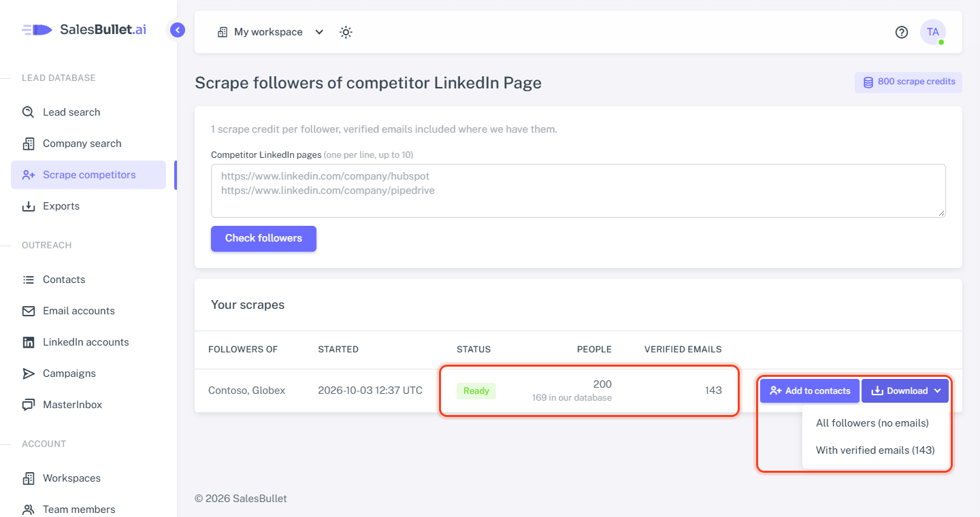Screen dimensions: 980x517
Task: Click the MasterInbox chat icon
Action: (29, 405)
